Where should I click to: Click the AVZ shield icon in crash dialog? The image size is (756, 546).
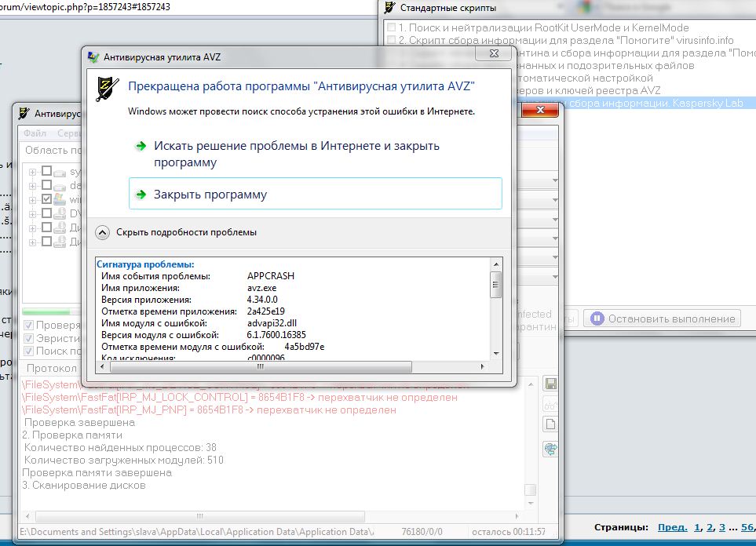pos(107,89)
